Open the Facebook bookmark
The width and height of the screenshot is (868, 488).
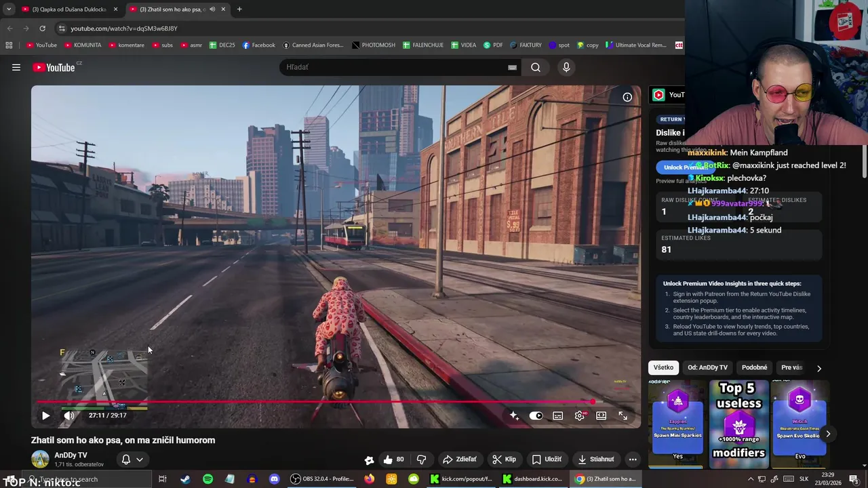pos(258,45)
